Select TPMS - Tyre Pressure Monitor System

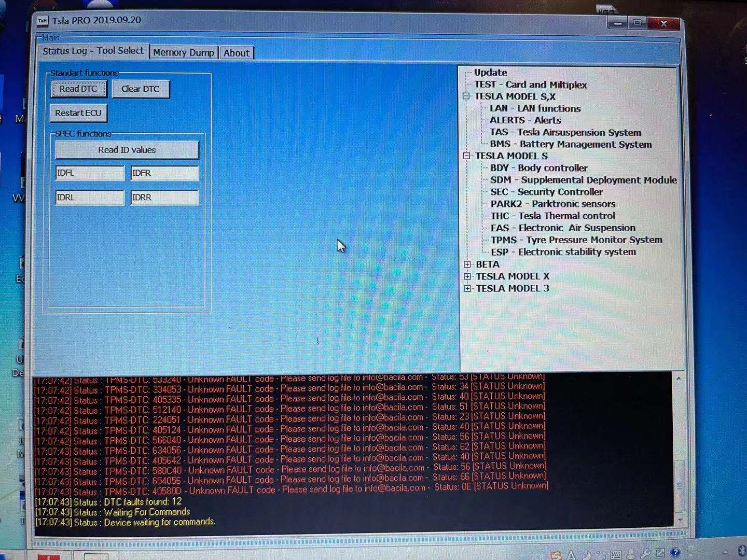coord(576,240)
